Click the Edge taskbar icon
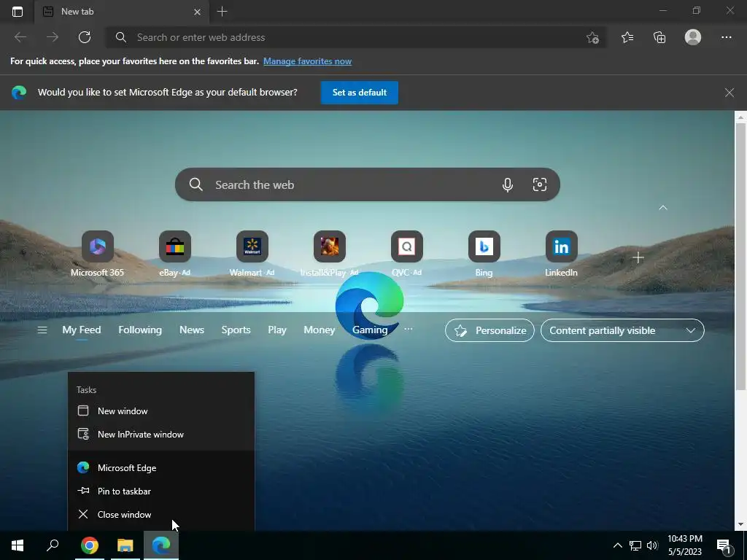The height and width of the screenshot is (560, 747). [161, 545]
